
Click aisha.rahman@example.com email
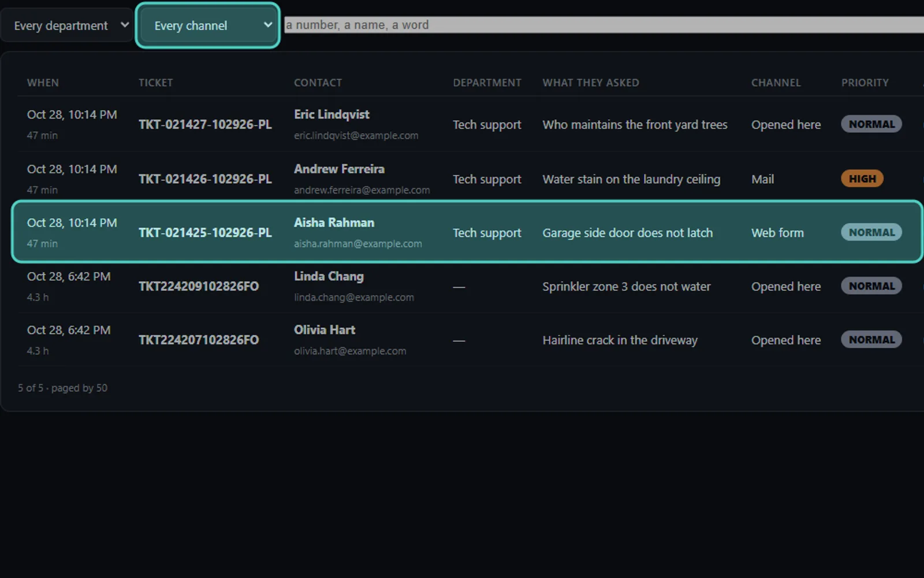[357, 244]
